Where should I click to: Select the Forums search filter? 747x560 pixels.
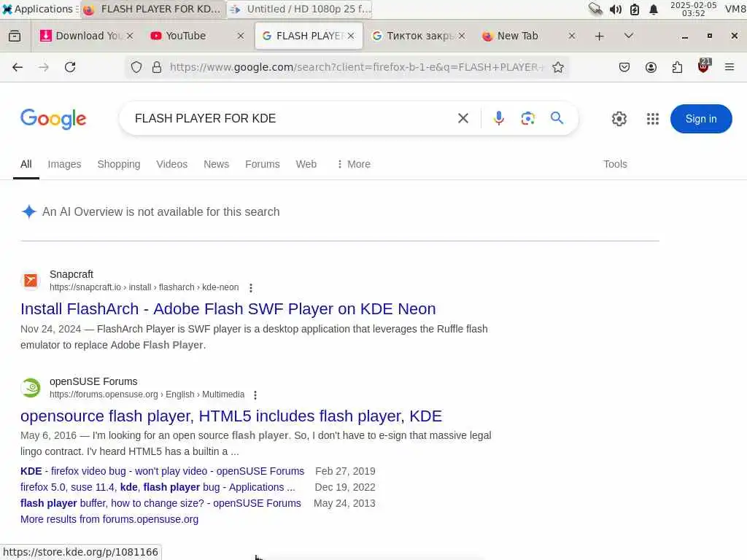[x=263, y=164]
